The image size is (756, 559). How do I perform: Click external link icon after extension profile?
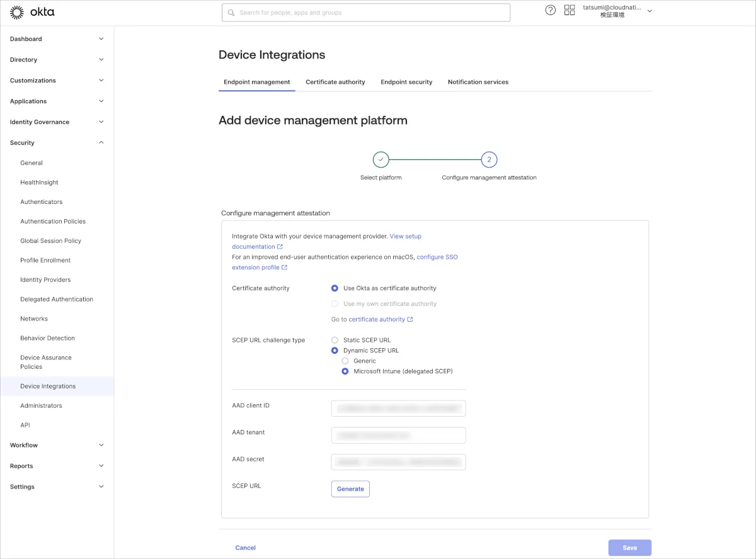285,268
